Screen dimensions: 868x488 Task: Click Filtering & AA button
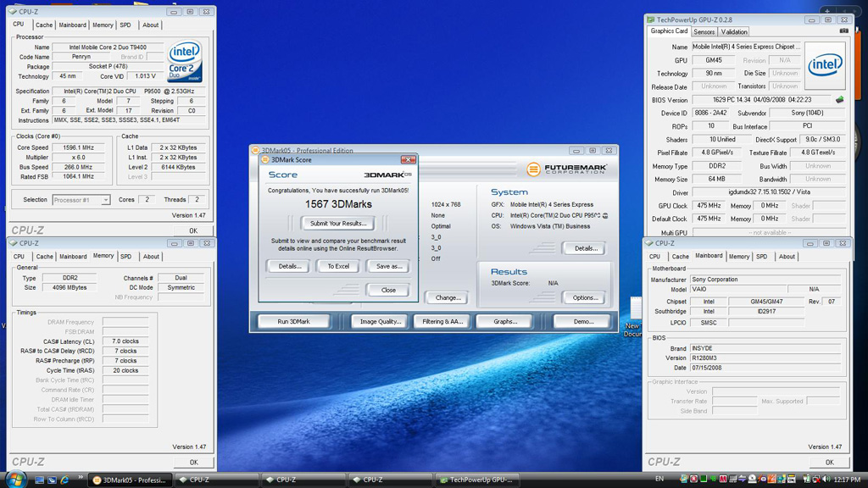(x=442, y=321)
